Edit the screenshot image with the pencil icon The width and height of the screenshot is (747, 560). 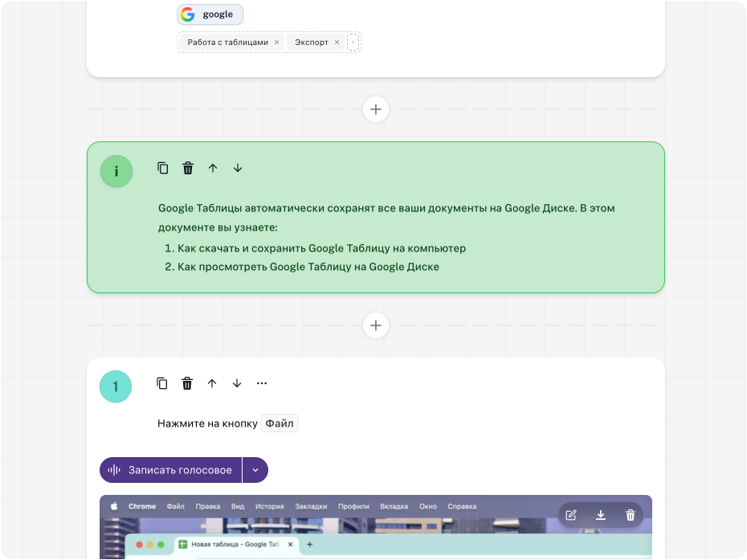(571, 515)
